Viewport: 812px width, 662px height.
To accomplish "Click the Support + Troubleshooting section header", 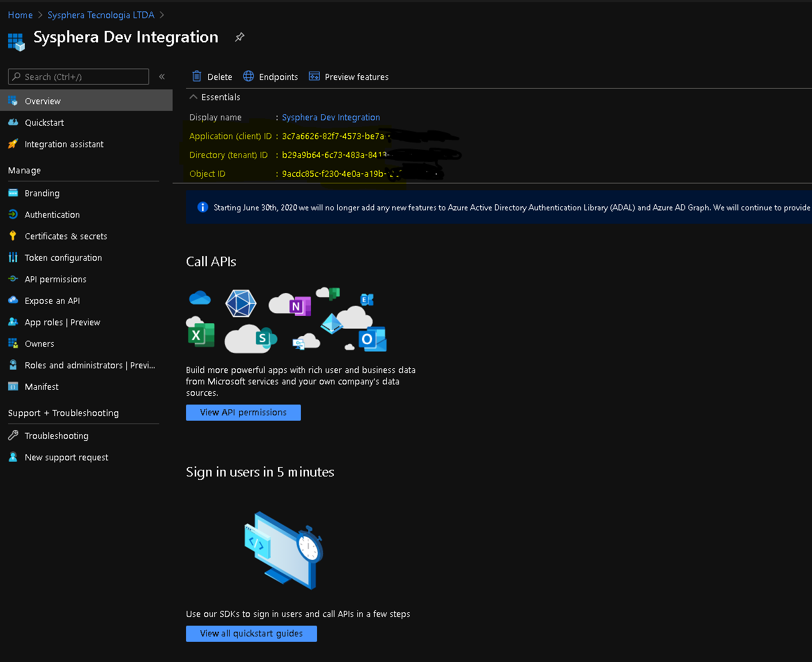I will [x=63, y=413].
